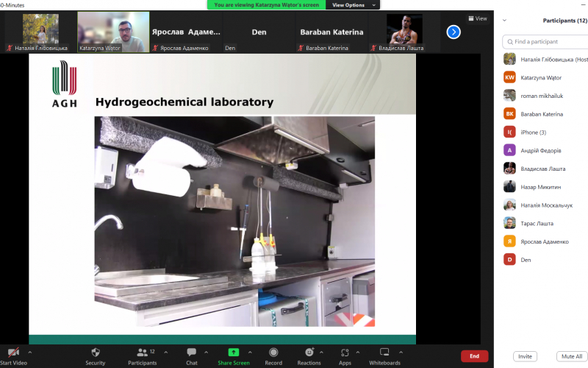Click the Start Video camera icon
Screen dimensions: 588x368
(x=13, y=353)
